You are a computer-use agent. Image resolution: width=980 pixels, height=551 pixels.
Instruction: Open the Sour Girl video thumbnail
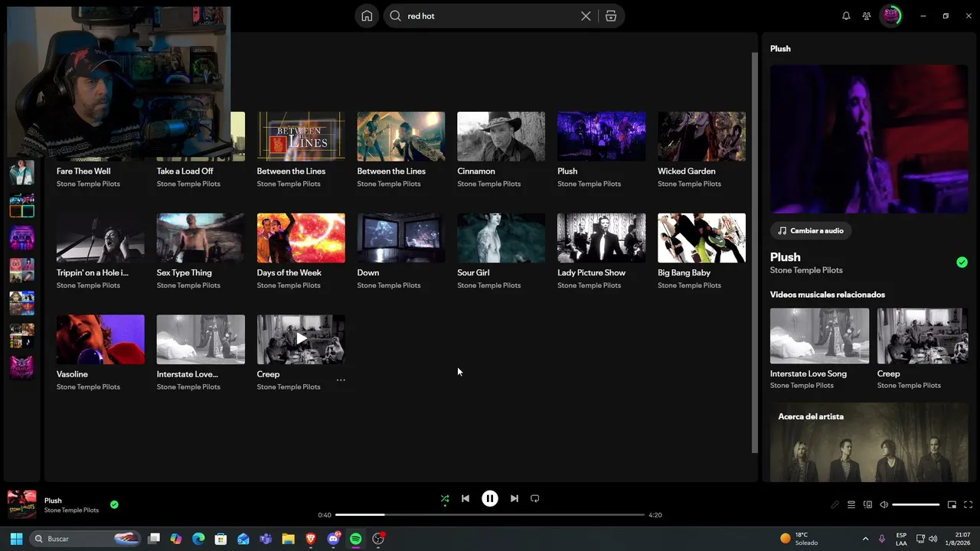pos(501,238)
